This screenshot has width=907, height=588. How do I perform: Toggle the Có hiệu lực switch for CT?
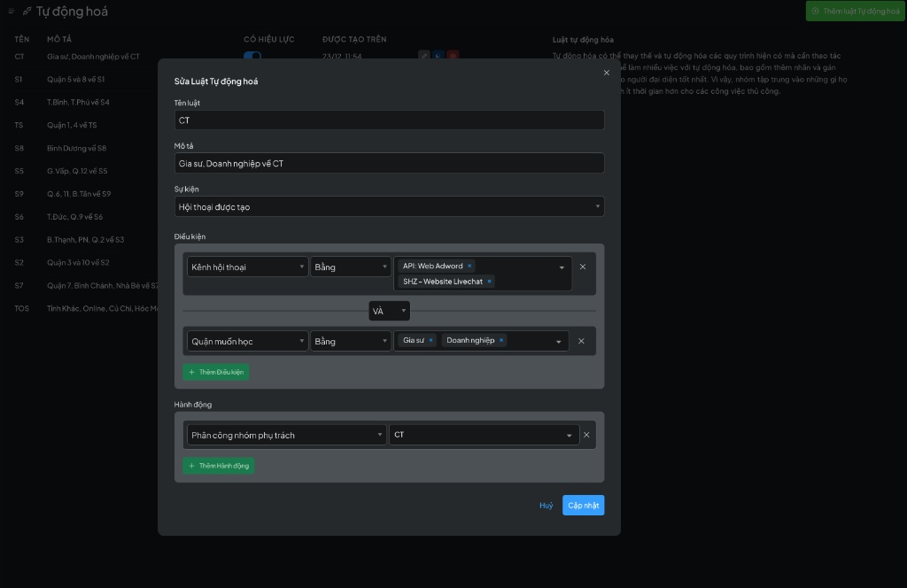click(x=252, y=56)
